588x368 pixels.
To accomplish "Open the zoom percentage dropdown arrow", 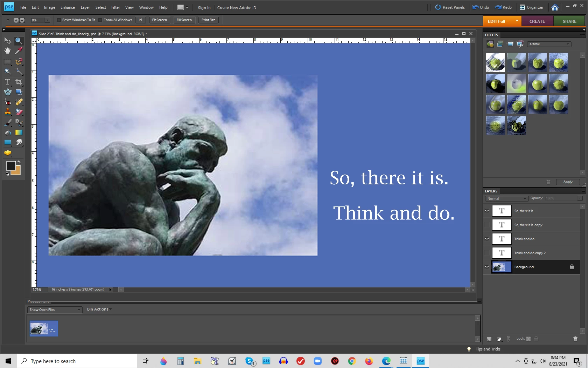I will [x=47, y=20].
